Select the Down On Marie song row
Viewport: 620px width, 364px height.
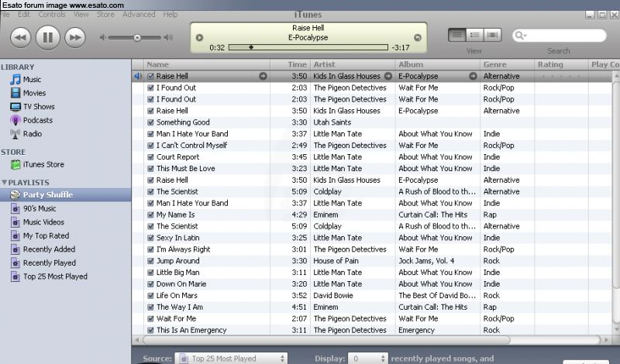372,284
